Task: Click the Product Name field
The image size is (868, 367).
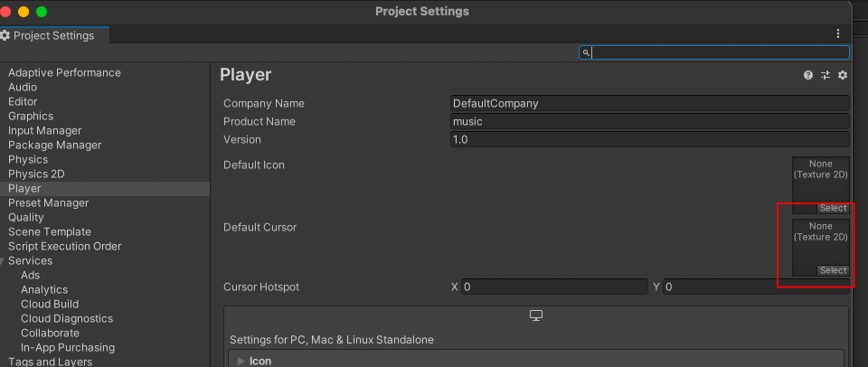Action: point(650,121)
